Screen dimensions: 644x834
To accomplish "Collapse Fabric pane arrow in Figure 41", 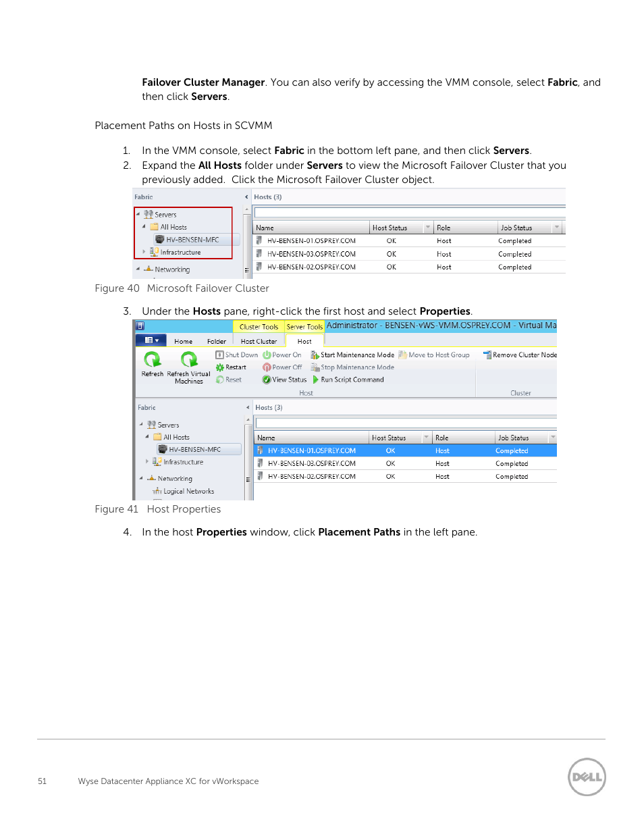I will click(x=248, y=407).
